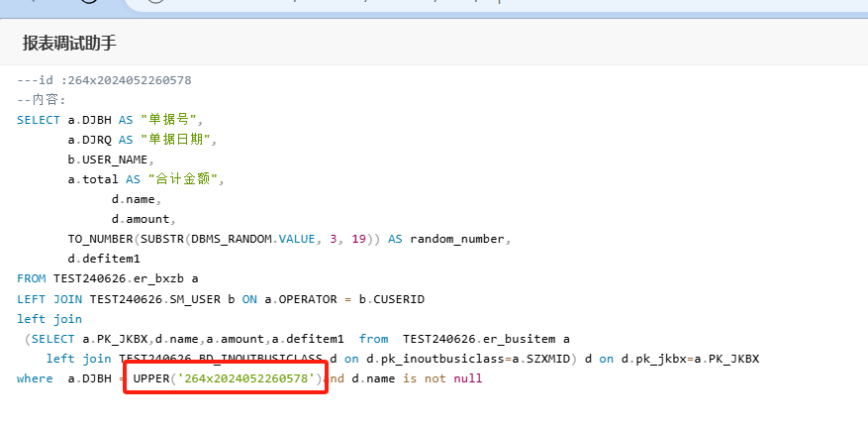Viewport: 868px width, 427px height.
Task: Click the 报表调试助手 page title
Action: tap(69, 43)
